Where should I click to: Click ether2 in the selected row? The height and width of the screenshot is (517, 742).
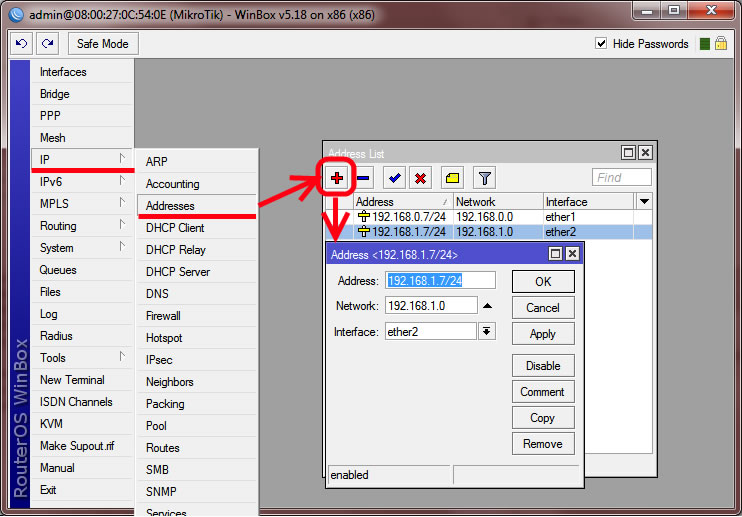click(561, 232)
